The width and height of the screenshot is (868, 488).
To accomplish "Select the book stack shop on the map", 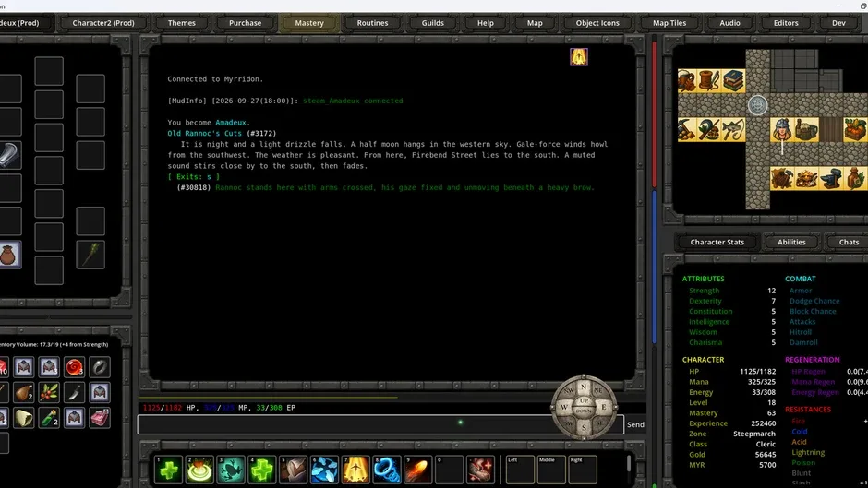I will 733,81.
